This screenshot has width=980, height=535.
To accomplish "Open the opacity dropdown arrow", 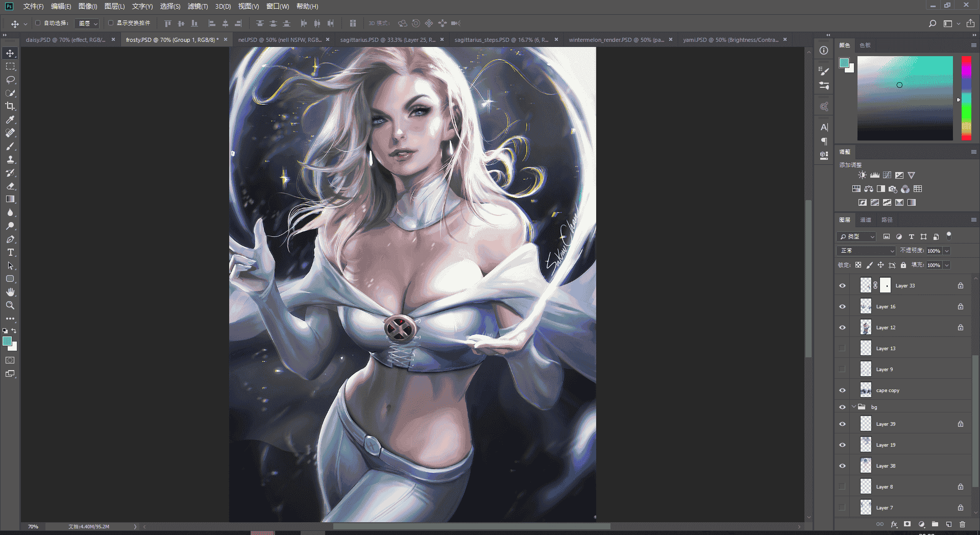I will pos(947,251).
